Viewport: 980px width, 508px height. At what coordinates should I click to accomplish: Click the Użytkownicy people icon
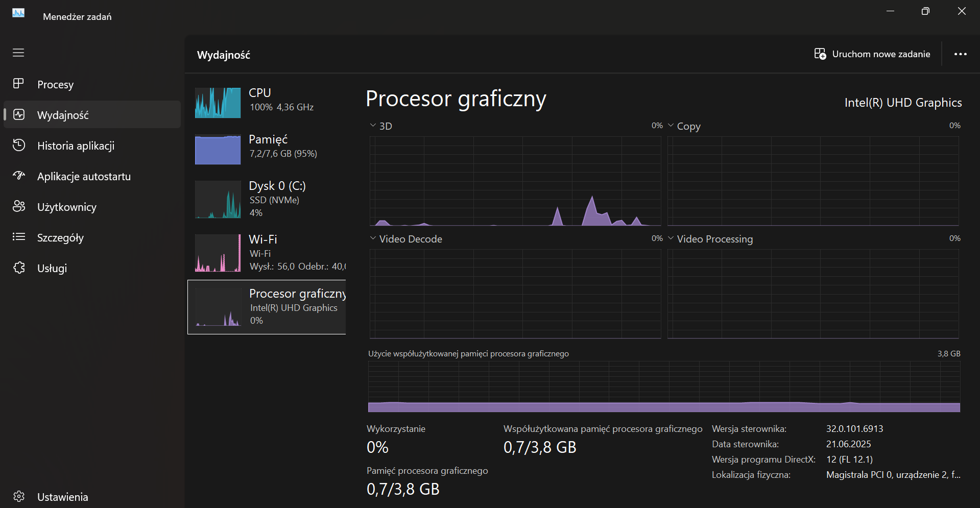click(19, 206)
